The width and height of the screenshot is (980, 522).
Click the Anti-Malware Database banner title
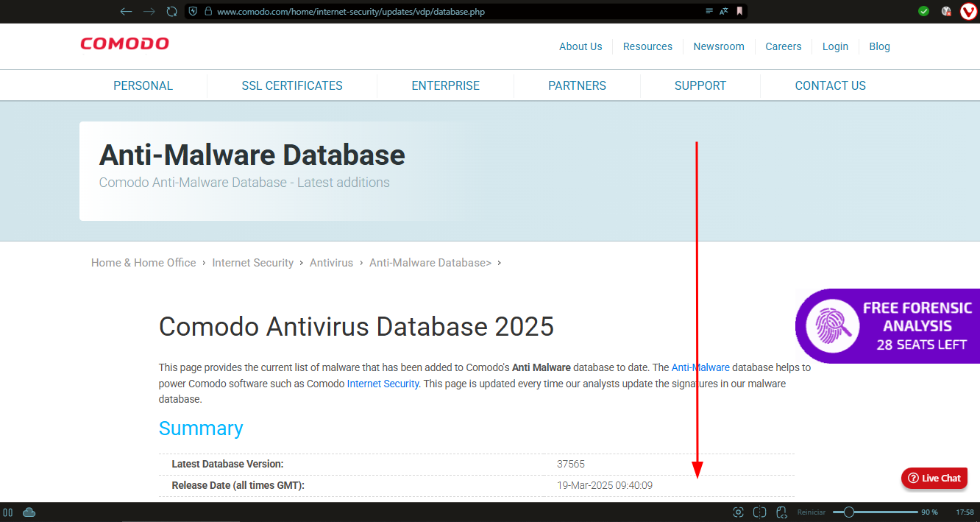252,155
